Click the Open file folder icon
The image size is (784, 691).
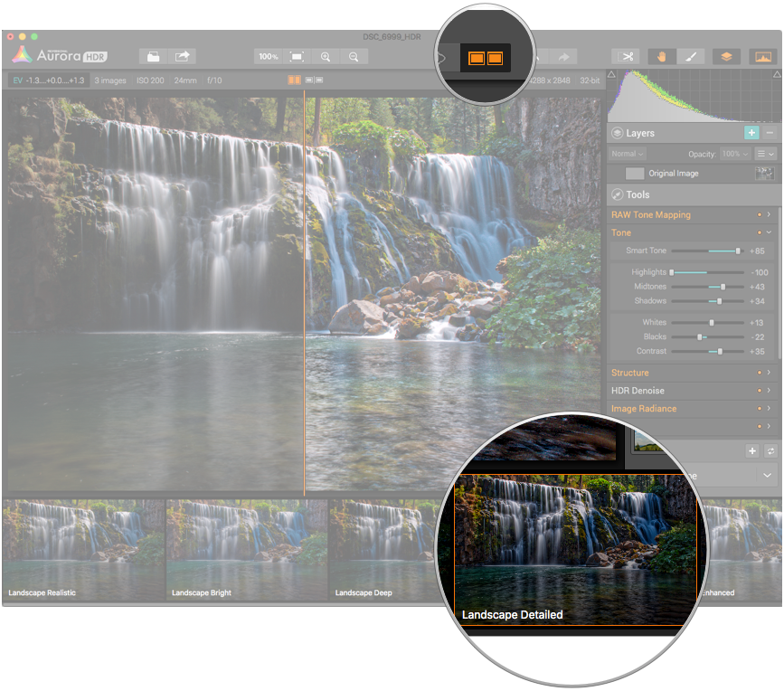coord(155,56)
